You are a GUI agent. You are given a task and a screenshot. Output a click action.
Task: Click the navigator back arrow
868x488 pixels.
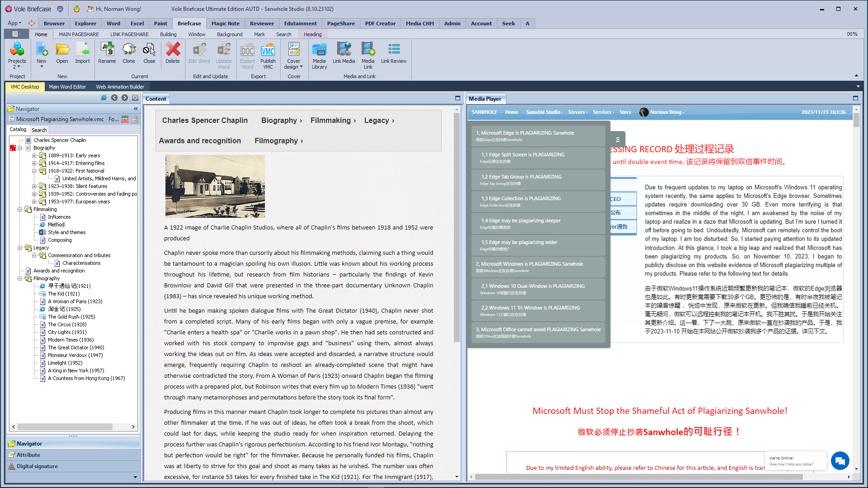[114, 98]
